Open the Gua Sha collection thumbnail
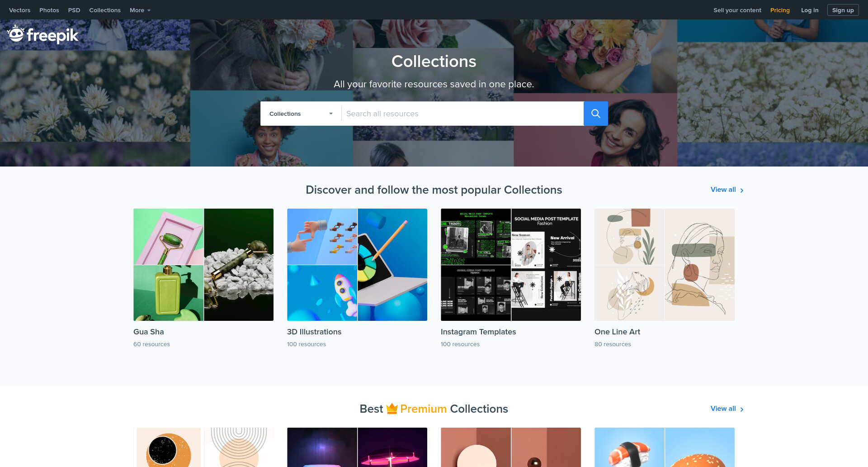This screenshot has height=467, width=868. tap(203, 265)
